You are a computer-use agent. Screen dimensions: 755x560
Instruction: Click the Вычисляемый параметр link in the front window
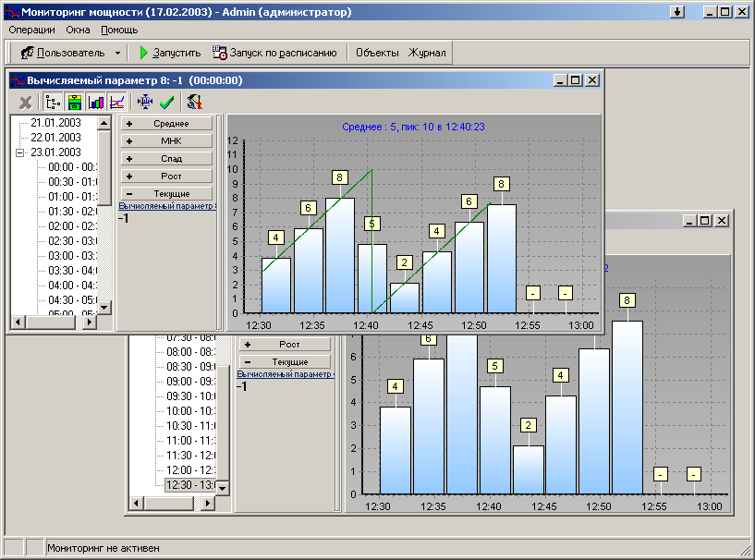(x=167, y=206)
